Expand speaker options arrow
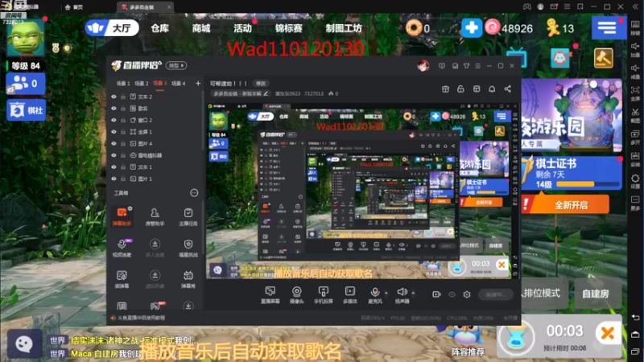644x362 pixels. click(413, 293)
